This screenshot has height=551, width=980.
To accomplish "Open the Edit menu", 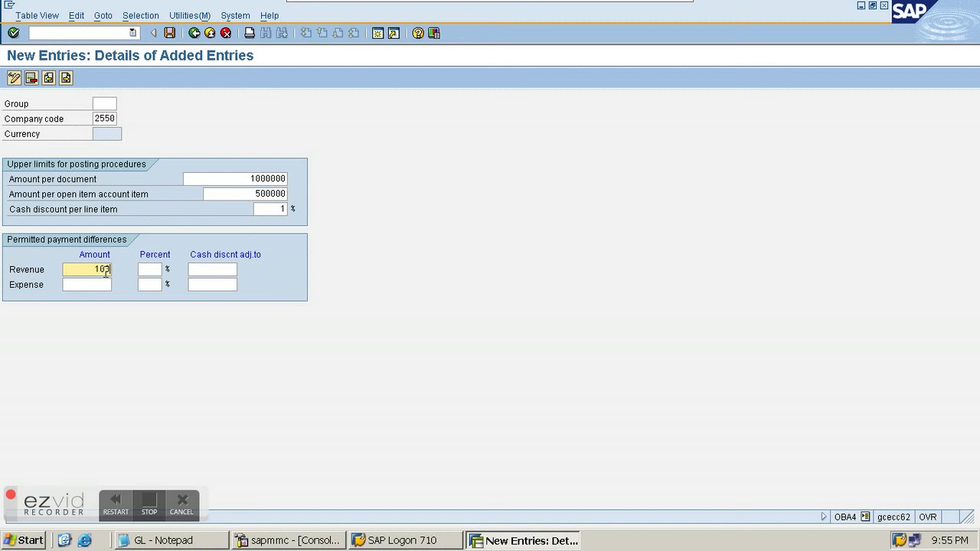I will tap(77, 15).
